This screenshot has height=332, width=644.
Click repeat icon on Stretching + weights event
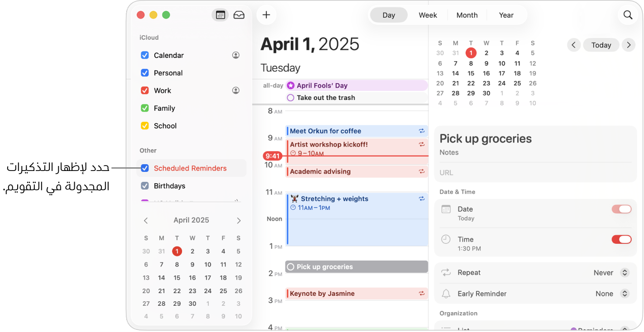point(422,199)
